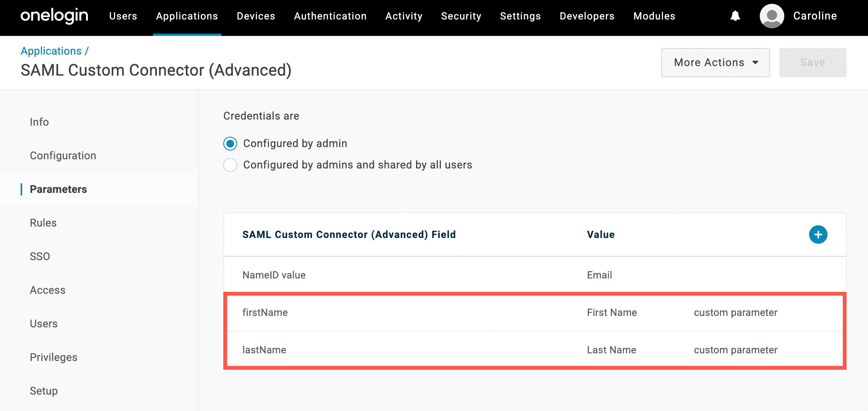Open the Developers navigation menu
Screen dimensions: 868x411
587,16
